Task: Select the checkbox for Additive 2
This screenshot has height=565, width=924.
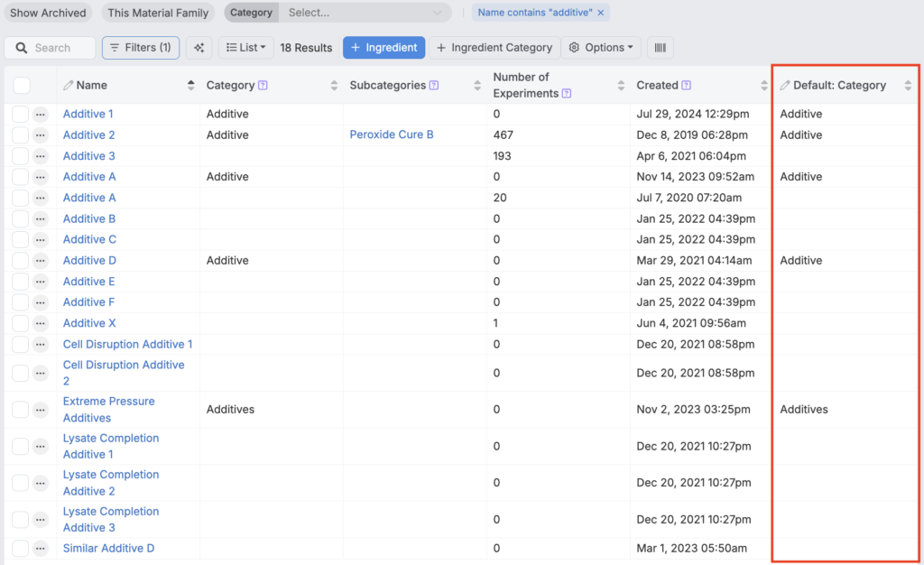Action: point(21,135)
